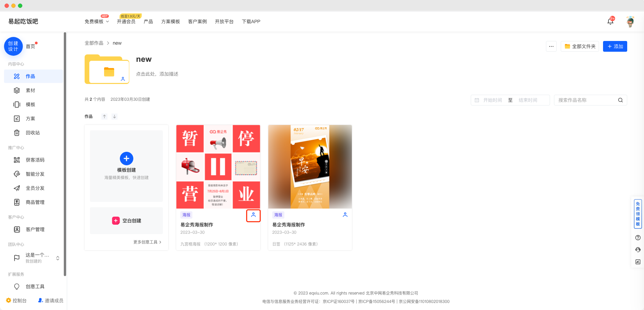Open 回收站 in the sidebar

click(x=33, y=133)
